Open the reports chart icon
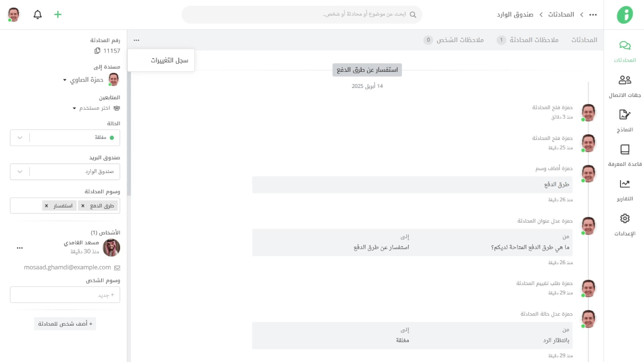The height and width of the screenshot is (362, 644). [625, 184]
